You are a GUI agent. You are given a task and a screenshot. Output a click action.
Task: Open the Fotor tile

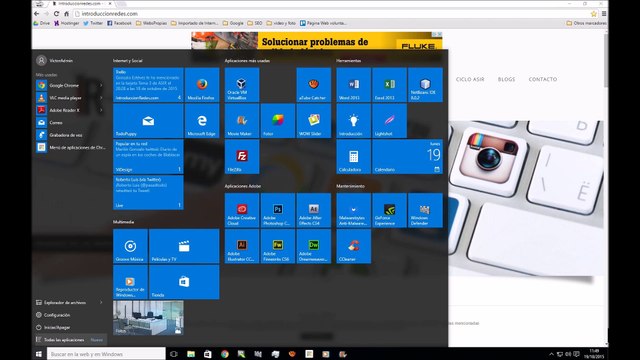[x=278, y=121]
